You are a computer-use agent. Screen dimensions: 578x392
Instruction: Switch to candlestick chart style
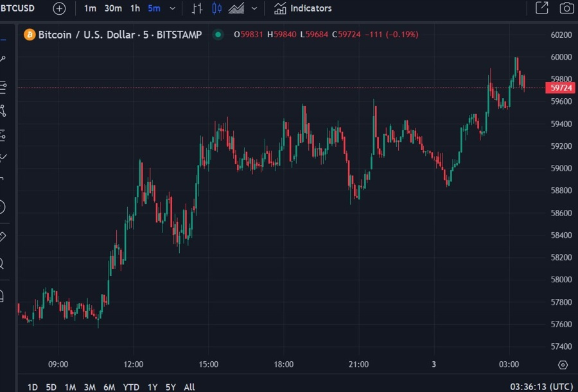(217, 8)
